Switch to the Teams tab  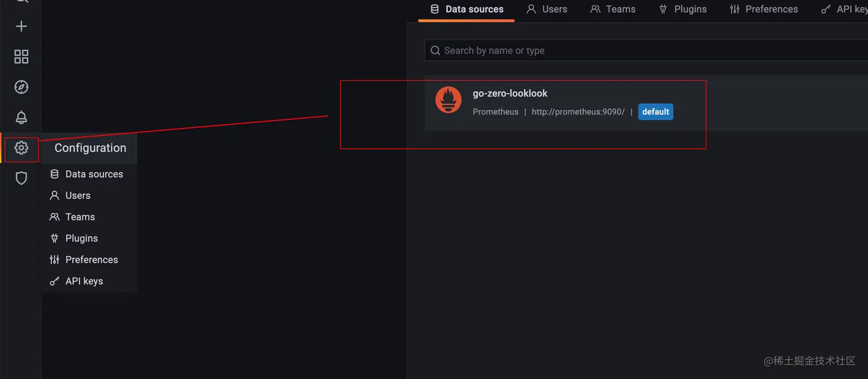point(613,9)
